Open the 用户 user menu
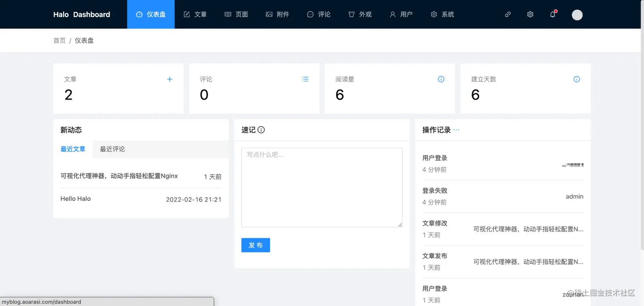644x306 pixels. (401, 14)
